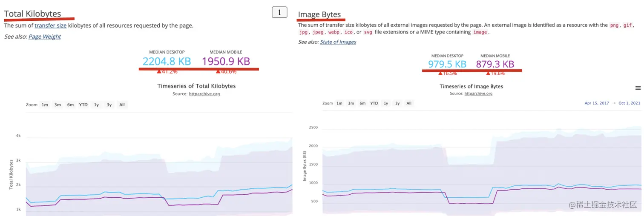Select 6m zoom on Total Kilobytes chart

70,105
